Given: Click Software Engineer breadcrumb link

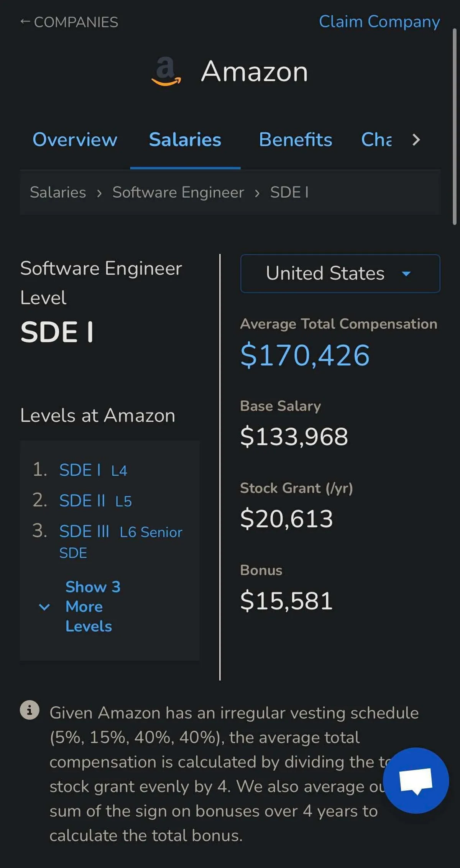Looking at the screenshot, I should pos(178,192).
